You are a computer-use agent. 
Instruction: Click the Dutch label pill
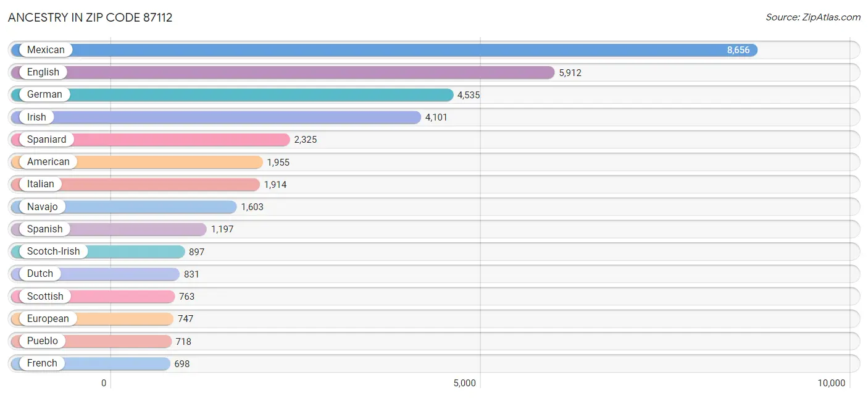pos(40,274)
